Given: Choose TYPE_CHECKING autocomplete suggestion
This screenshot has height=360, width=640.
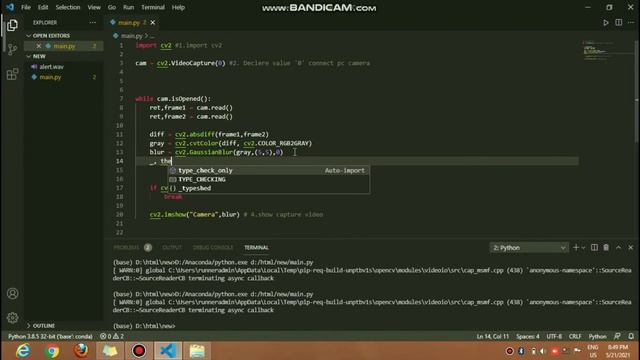Looking at the screenshot, I should point(269,180).
